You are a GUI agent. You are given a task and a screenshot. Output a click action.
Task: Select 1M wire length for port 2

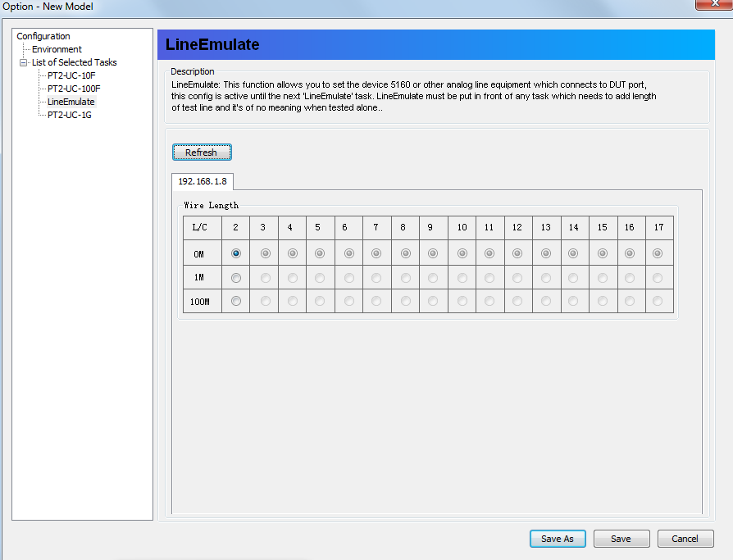pos(236,278)
